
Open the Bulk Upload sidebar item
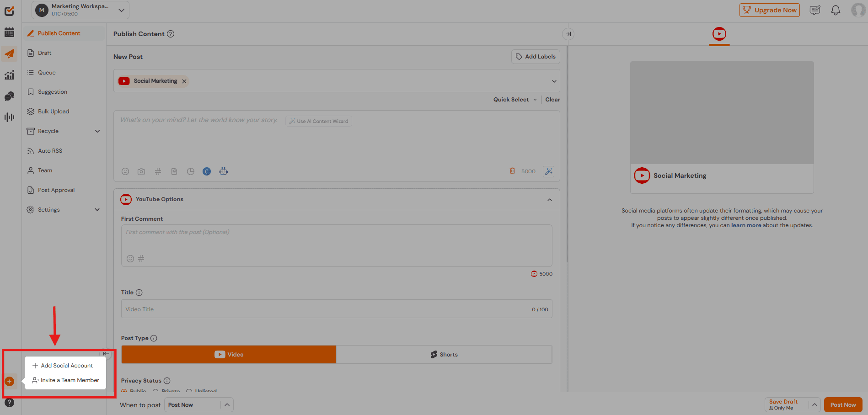click(x=54, y=112)
